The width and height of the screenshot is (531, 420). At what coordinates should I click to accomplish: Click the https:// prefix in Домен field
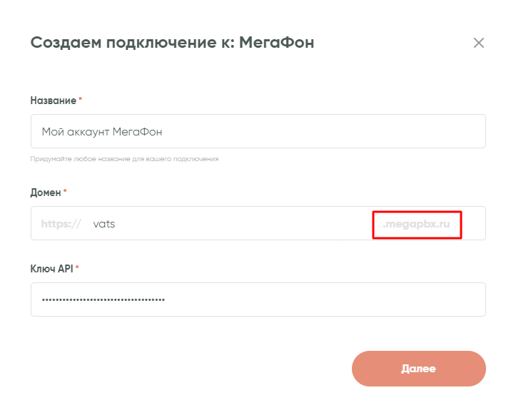pos(61,224)
